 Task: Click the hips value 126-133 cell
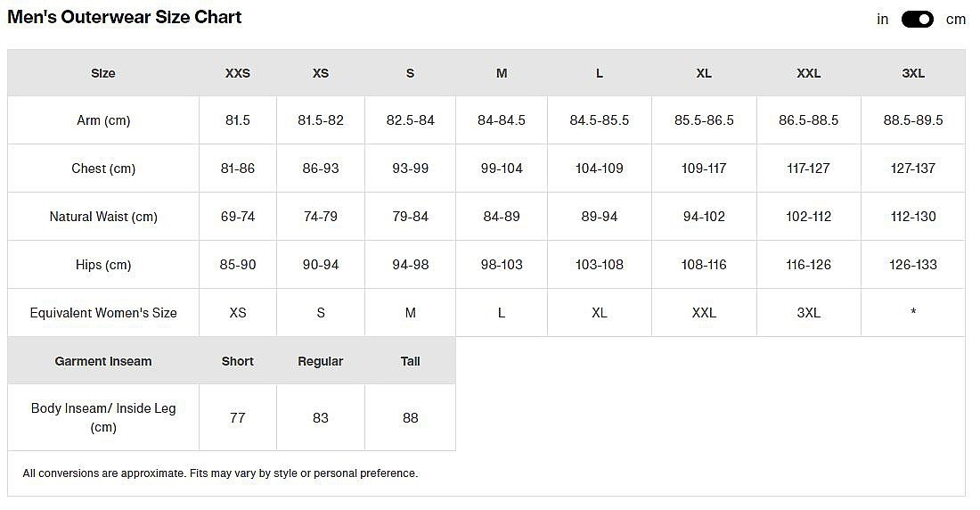coord(913,265)
